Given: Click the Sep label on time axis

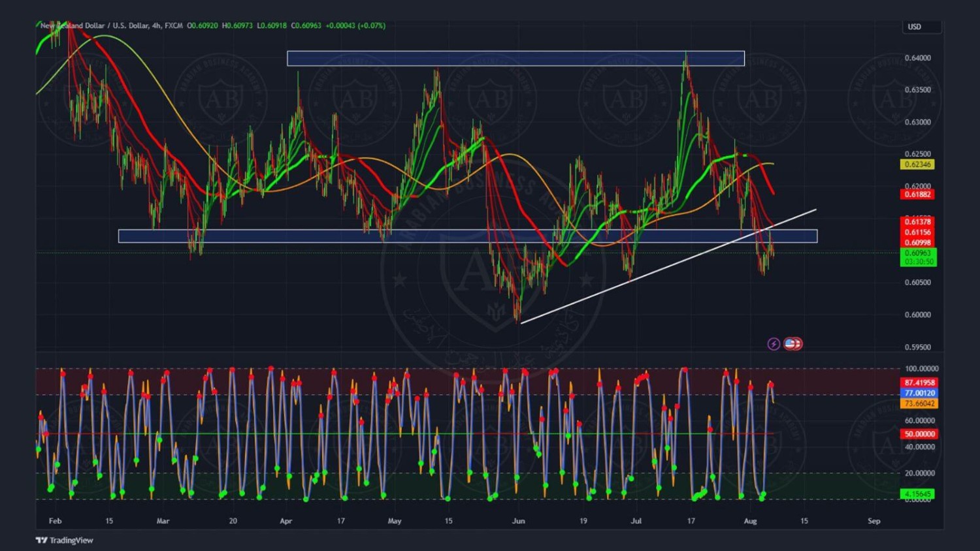Looking at the screenshot, I should tap(874, 521).
